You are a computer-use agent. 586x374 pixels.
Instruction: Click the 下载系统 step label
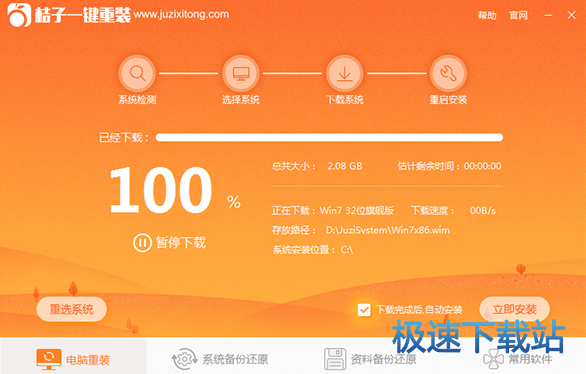(345, 100)
